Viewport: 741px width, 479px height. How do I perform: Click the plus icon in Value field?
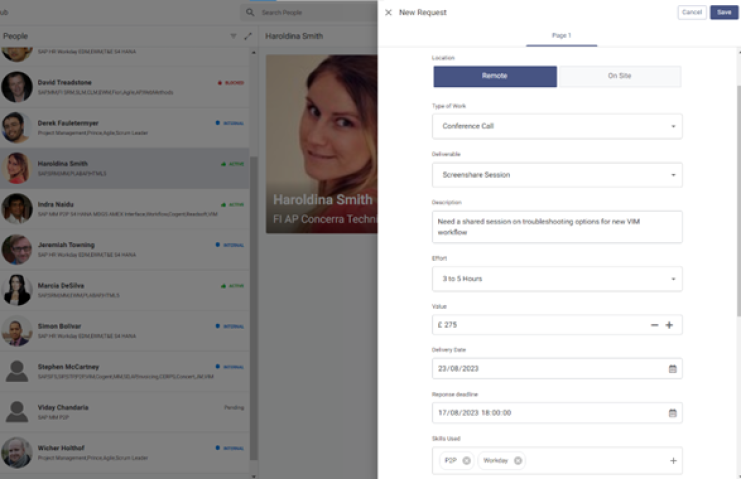coord(669,325)
